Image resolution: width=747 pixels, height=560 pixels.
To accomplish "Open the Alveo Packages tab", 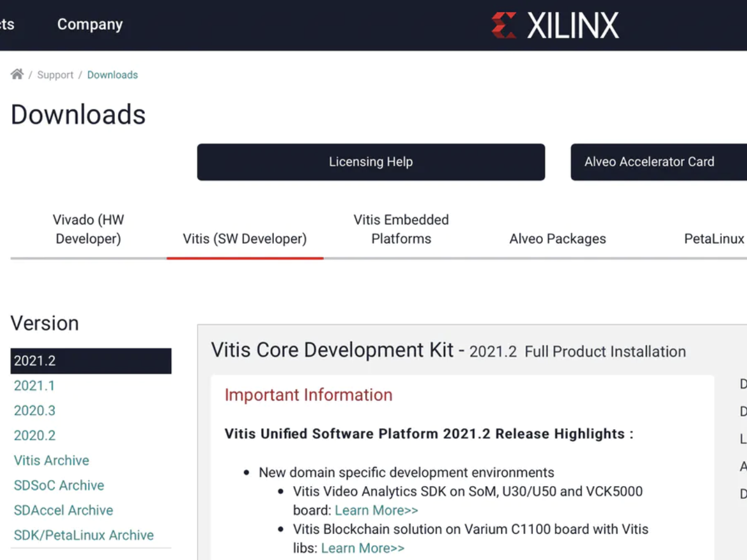I will click(557, 238).
